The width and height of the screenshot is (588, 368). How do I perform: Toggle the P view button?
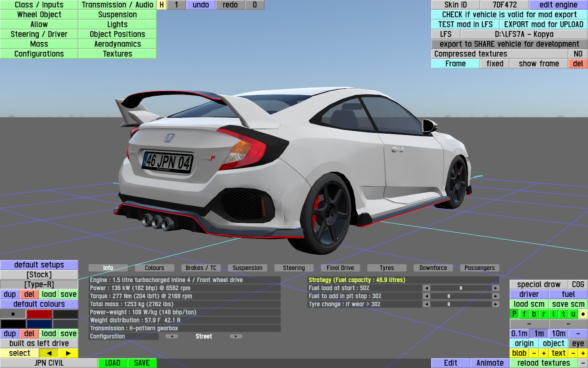[x=514, y=314]
